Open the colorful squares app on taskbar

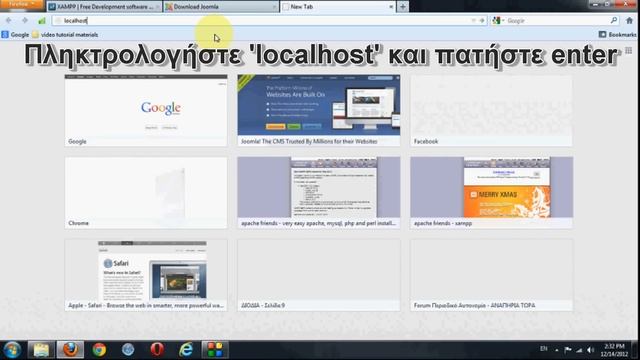[215, 350]
